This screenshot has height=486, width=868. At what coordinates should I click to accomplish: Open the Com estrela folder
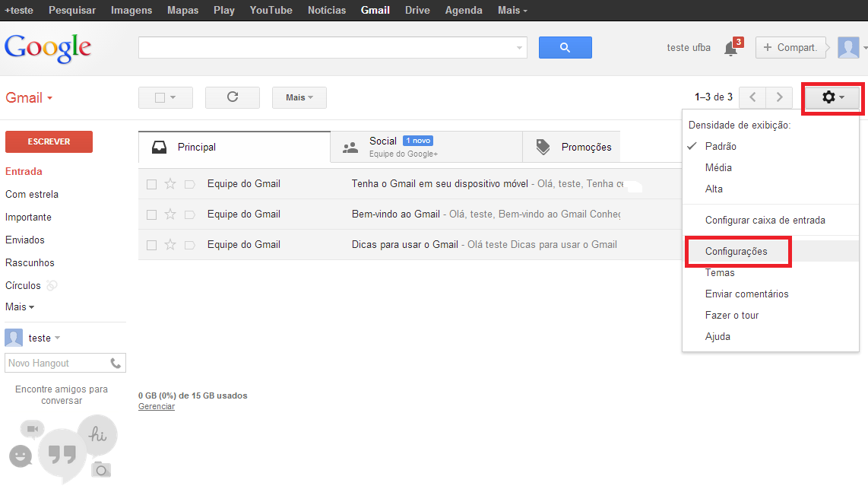click(x=32, y=195)
